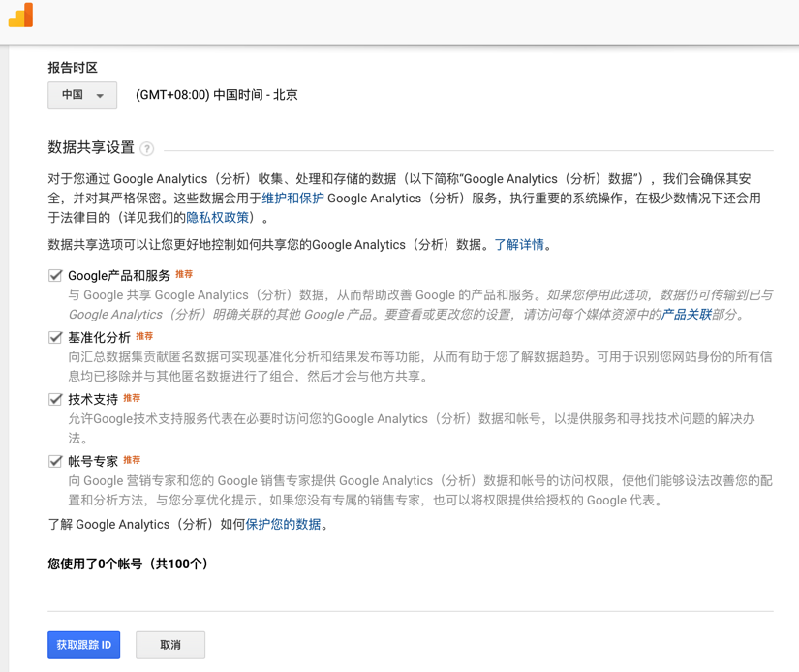This screenshot has width=799, height=672.
Task: Click the Google Analytics logo icon
Action: (x=21, y=15)
